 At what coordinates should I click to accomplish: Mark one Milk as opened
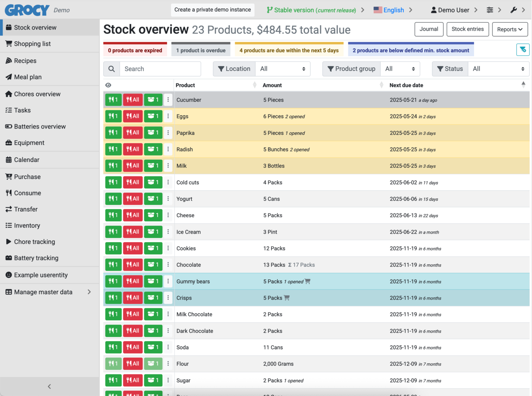(153, 166)
